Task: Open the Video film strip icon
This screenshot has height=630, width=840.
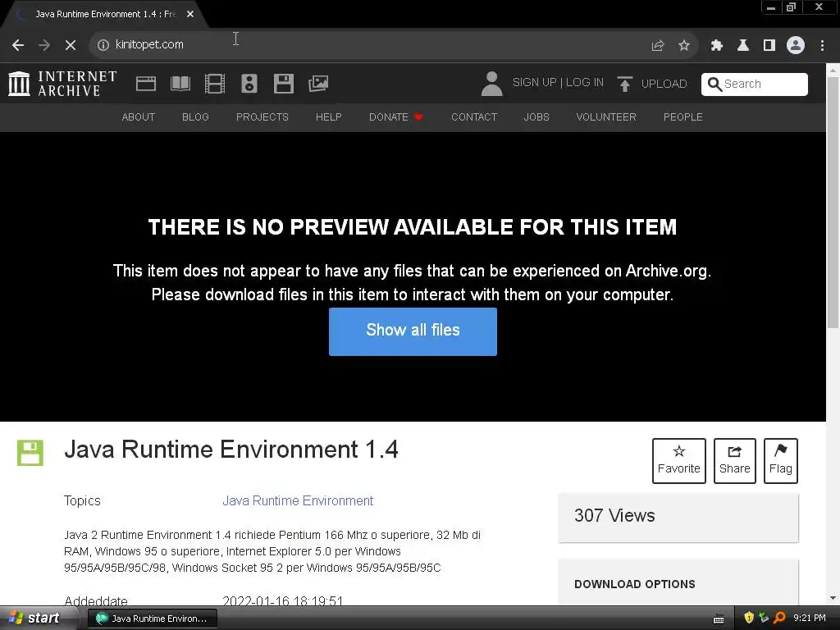Action: pos(215,84)
